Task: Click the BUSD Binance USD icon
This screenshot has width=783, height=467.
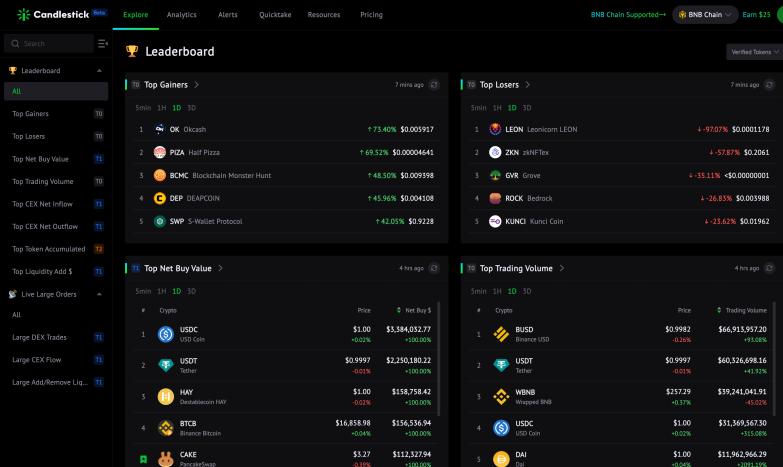Action: point(501,334)
